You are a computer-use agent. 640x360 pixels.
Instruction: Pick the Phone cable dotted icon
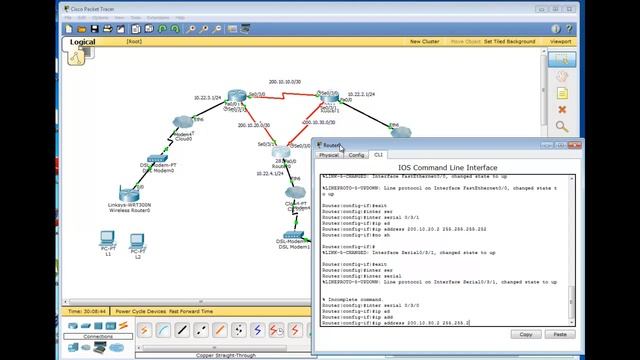(x=239, y=330)
